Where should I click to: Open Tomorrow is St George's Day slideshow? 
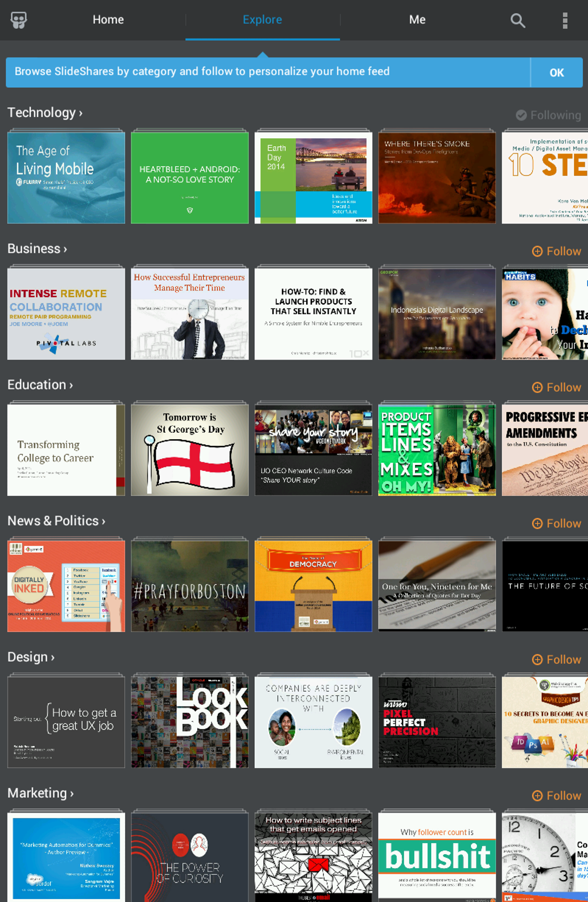click(x=190, y=450)
